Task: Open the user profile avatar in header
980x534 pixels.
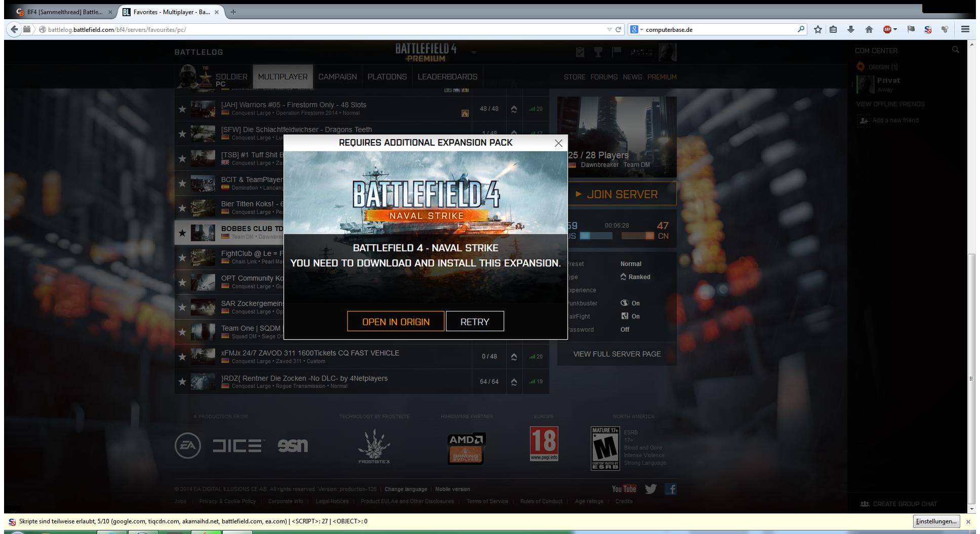Action: tap(668, 52)
